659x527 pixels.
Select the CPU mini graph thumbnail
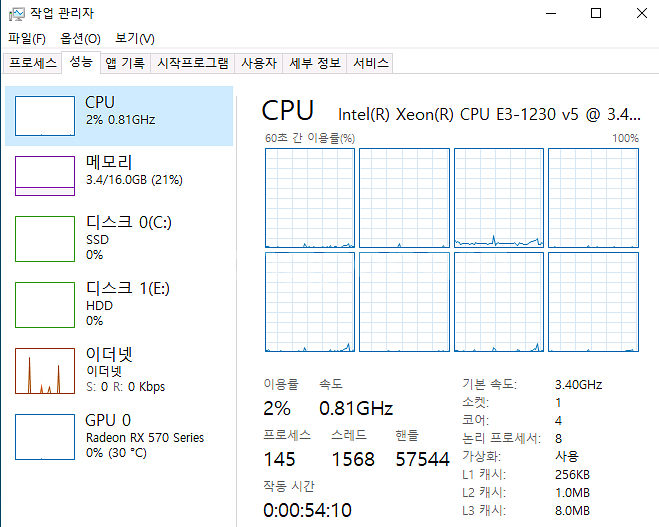coord(45,116)
